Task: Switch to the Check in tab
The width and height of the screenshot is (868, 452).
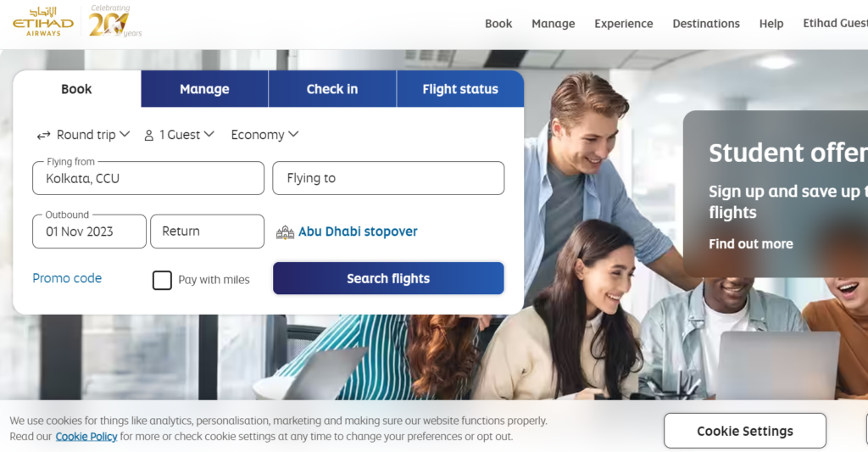Action: (x=332, y=89)
